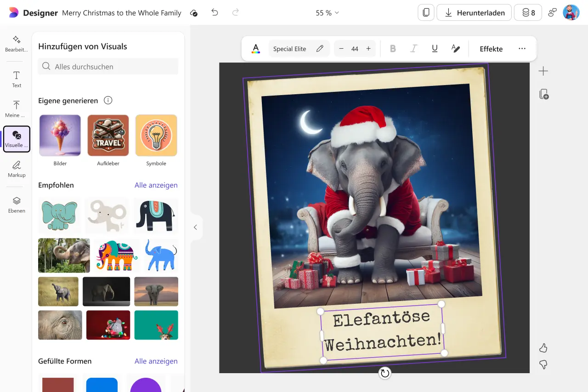Select the blue rounded swatch under Gefüllte Formen
This screenshot has height=392, width=588.
102,385
